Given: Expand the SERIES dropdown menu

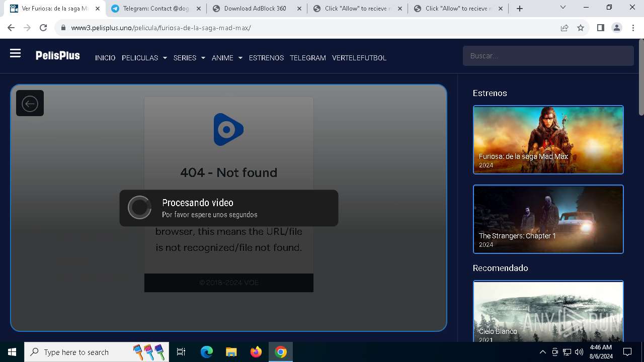Looking at the screenshot, I should pyautogui.click(x=189, y=58).
